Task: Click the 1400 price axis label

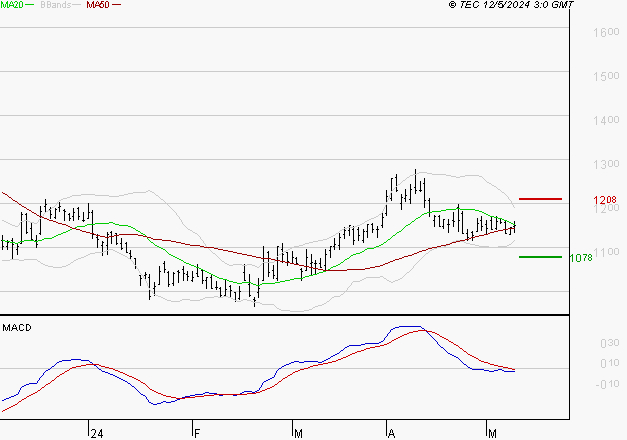Action: pos(606,120)
